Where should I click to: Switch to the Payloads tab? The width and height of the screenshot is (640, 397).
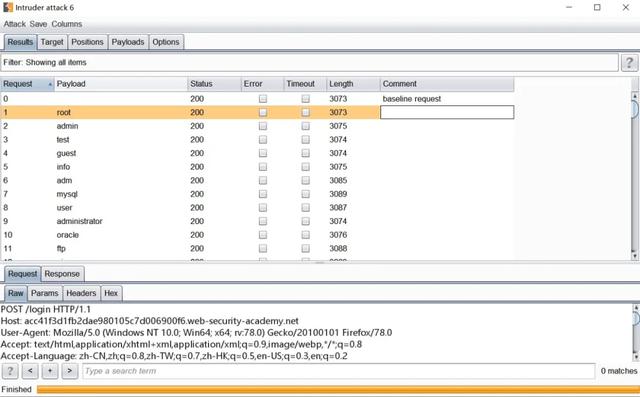128,42
